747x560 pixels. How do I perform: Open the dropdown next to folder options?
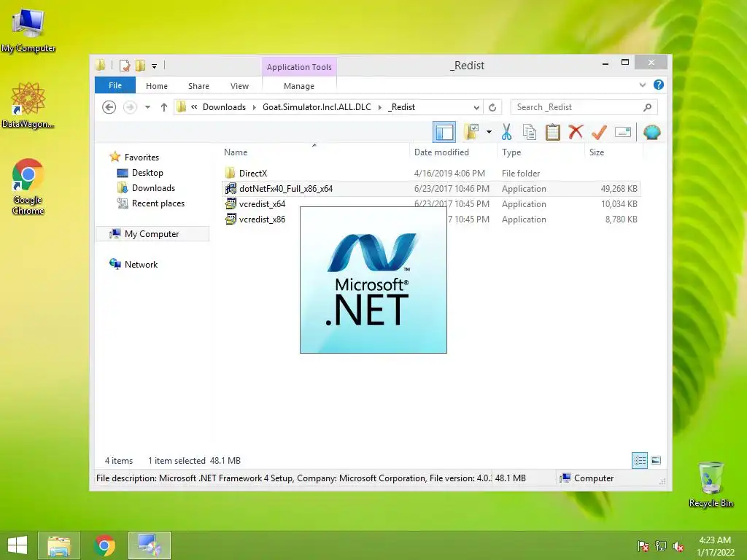pos(489,132)
